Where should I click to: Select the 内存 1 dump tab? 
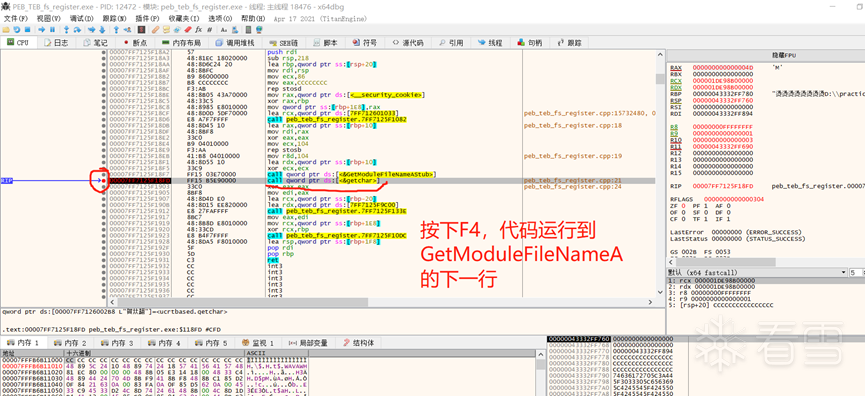(x=24, y=343)
